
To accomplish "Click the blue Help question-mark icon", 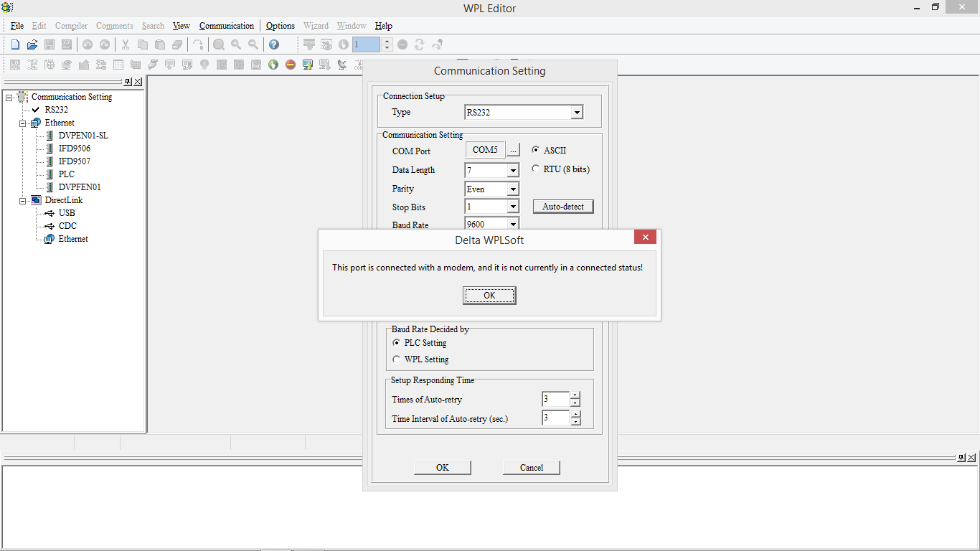I will click(x=274, y=44).
